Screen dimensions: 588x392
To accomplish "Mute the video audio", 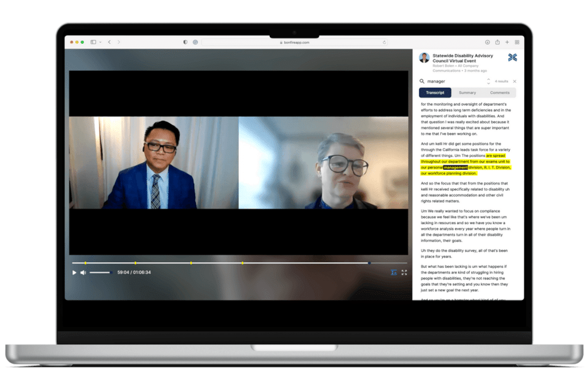I will pyautogui.click(x=83, y=272).
